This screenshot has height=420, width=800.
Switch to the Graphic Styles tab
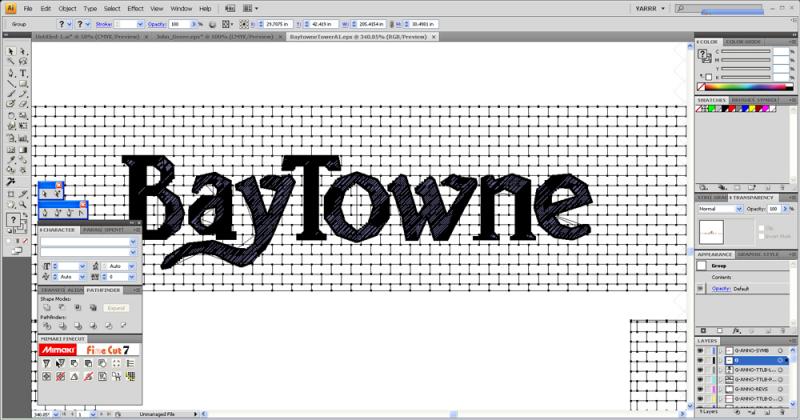758,254
